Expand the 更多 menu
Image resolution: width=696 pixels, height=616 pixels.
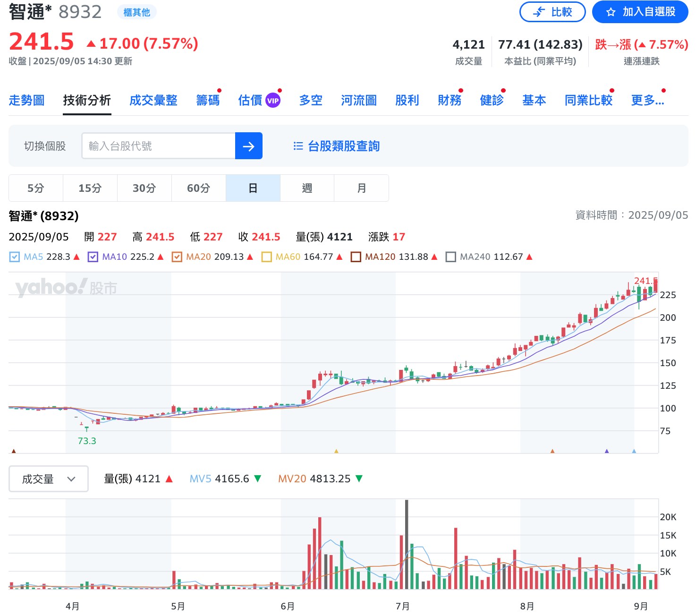point(647,100)
